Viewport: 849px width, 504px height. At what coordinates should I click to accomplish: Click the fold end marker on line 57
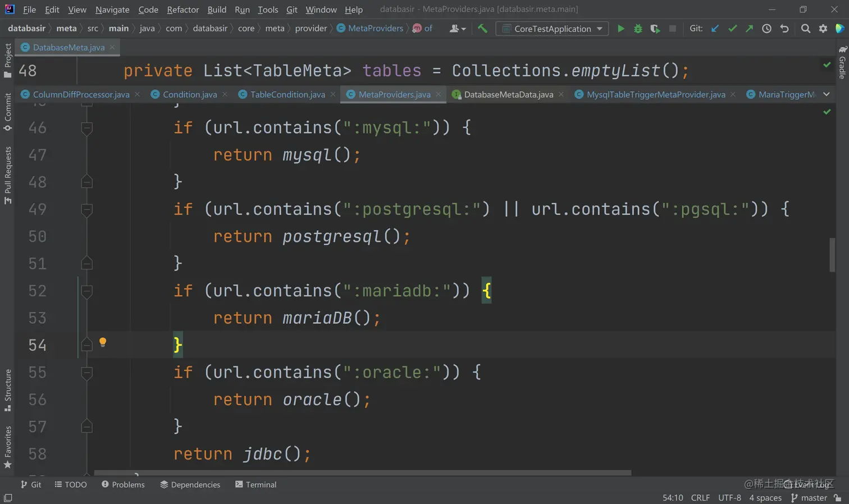coord(86,427)
